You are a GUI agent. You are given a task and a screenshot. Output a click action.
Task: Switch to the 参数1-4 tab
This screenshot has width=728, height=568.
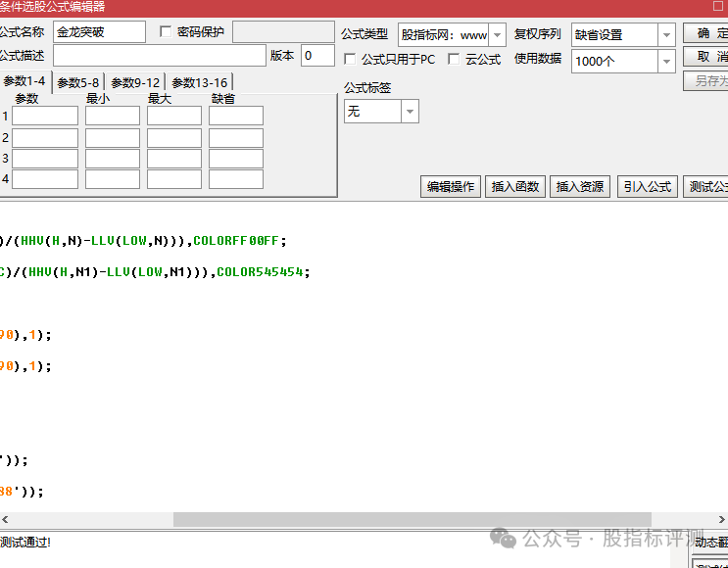pyautogui.click(x=24, y=81)
